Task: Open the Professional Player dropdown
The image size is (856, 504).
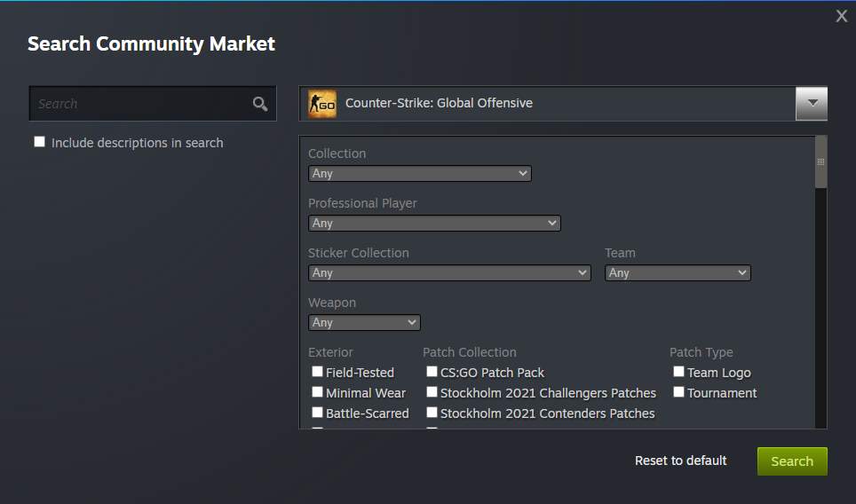Action: click(x=434, y=224)
